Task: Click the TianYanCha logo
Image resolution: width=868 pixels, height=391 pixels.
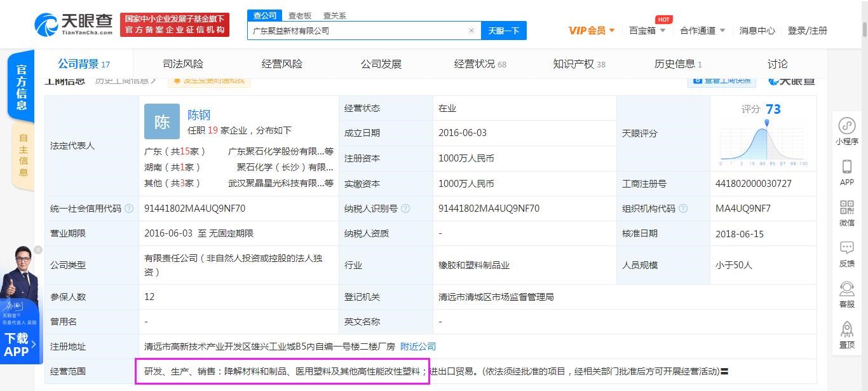Action: [x=74, y=24]
